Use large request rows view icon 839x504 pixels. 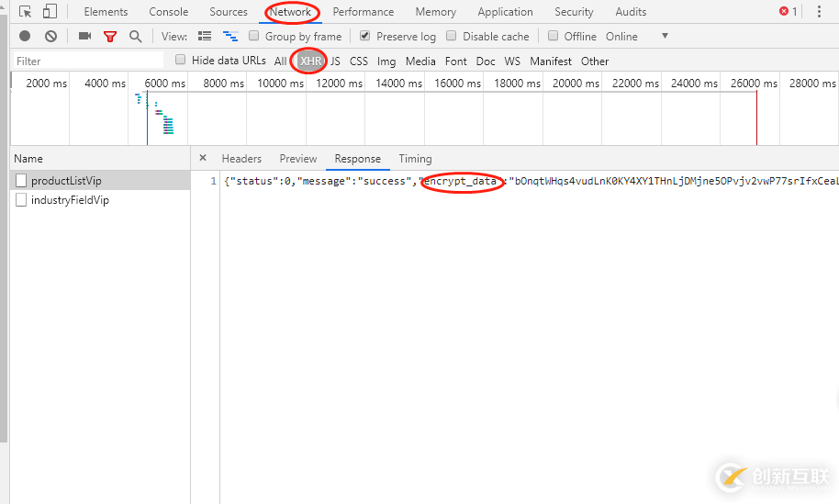click(205, 36)
